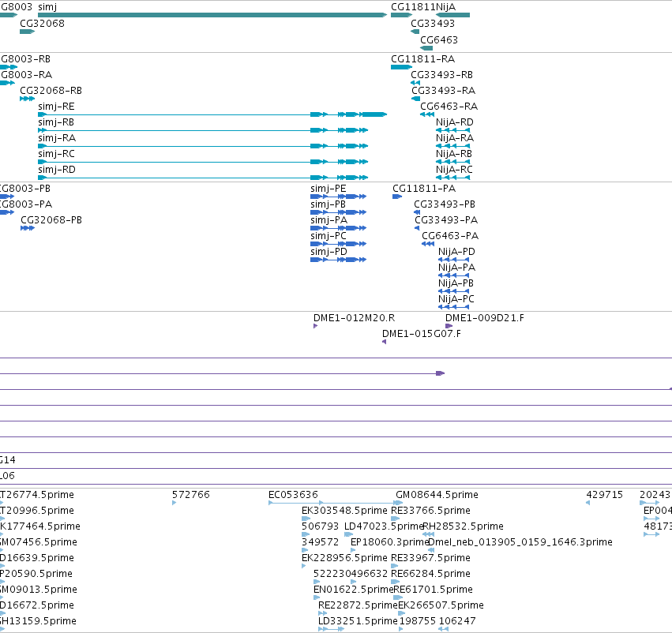Select the EK266507.5prime EST label
This screenshot has width=672, height=633.
(x=441, y=605)
